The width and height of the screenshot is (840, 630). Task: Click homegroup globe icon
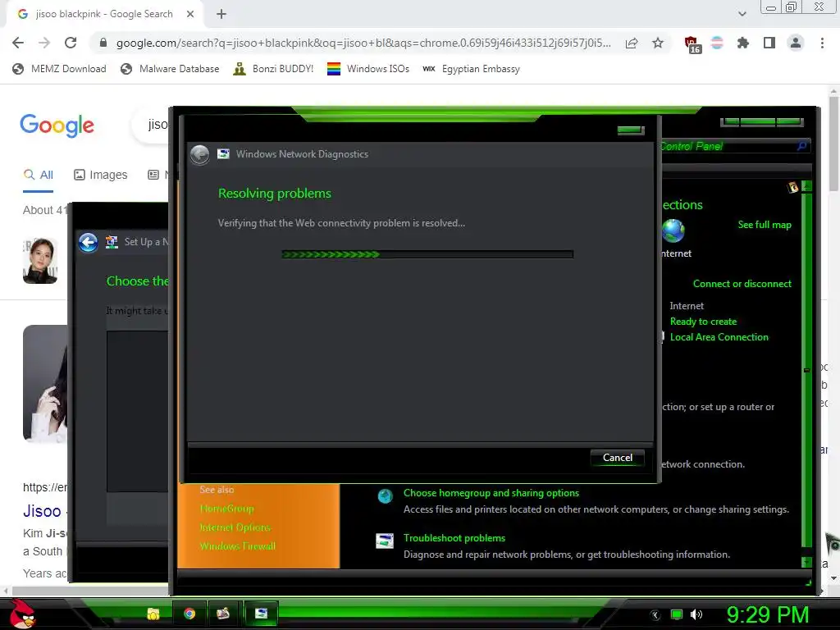[385, 496]
